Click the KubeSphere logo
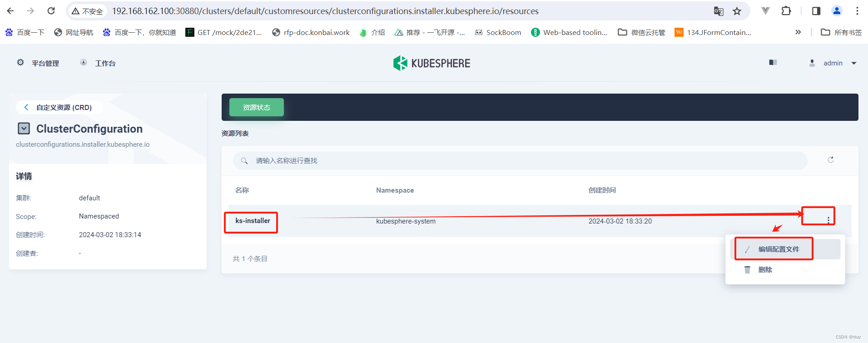 (x=432, y=63)
